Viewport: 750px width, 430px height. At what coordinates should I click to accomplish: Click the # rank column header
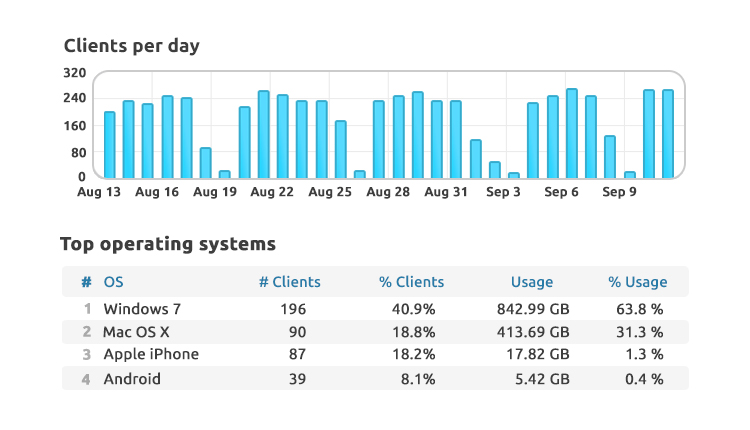(86, 282)
